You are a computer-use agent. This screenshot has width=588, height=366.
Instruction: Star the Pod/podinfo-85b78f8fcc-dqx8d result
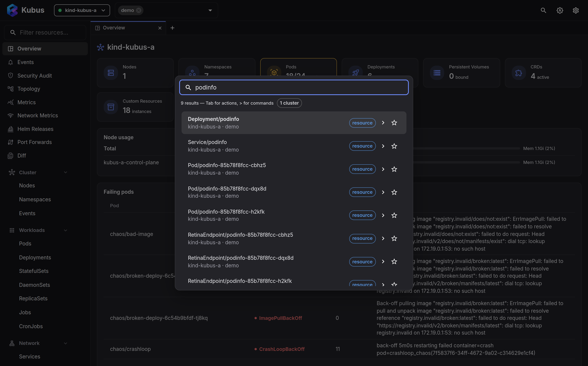pyautogui.click(x=394, y=192)
